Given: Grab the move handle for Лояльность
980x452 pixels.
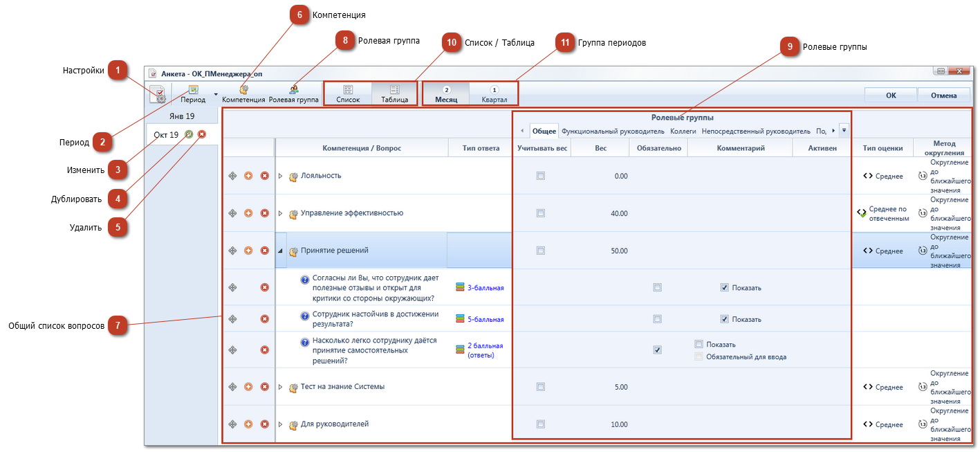Looking at the screenshot, I should pos(232,176).
